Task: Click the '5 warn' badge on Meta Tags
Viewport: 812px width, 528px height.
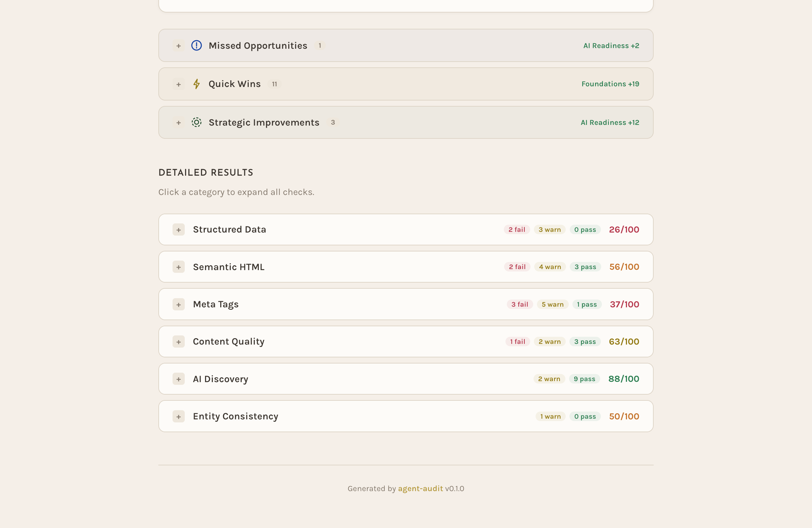Action: coord(552,304)
